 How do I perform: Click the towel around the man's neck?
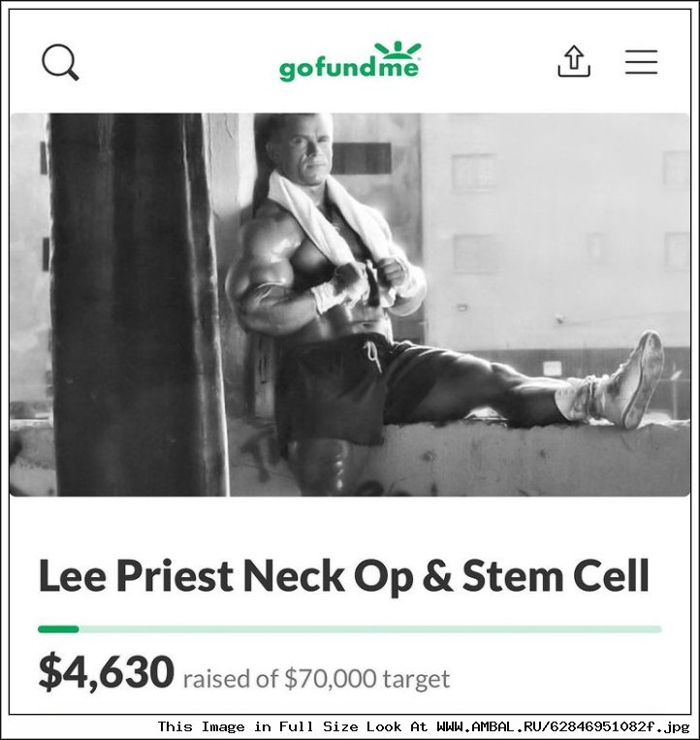[x=331, y=222]
